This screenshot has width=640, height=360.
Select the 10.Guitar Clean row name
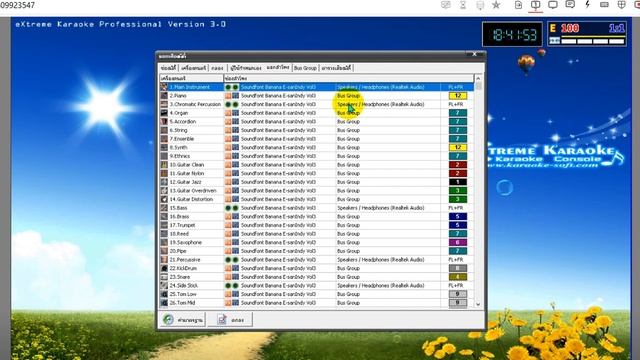pyautogui.click(x=187, y=165)
